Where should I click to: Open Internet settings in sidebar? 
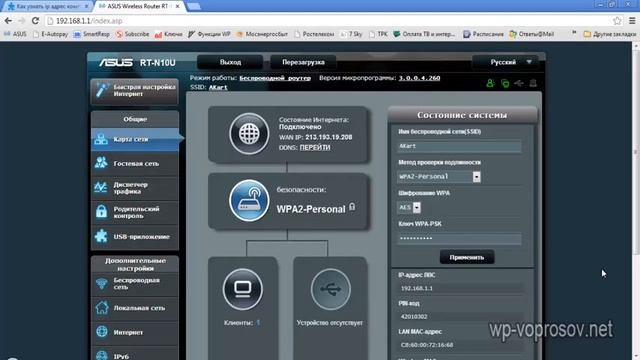pyautogui.click(x=135, y=332)
